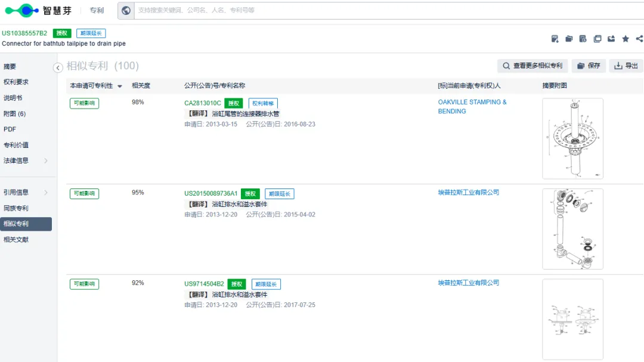Click 权利转移 tag on CA2813010C
644x362 pixels.
(263, 104)
